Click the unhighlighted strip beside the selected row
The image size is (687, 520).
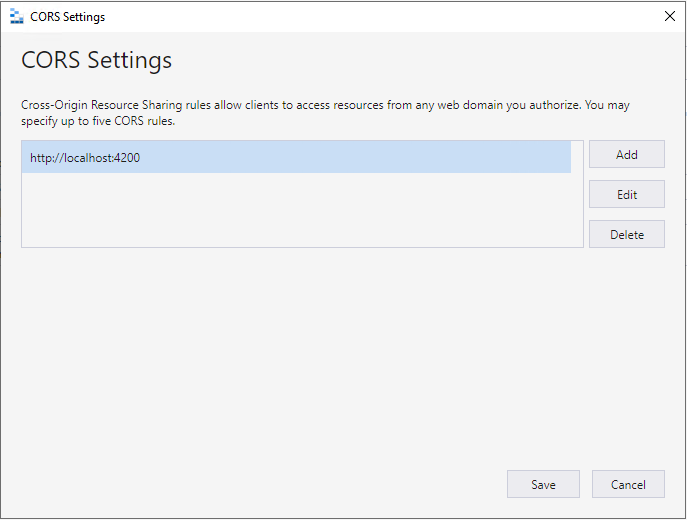(577, 157)
